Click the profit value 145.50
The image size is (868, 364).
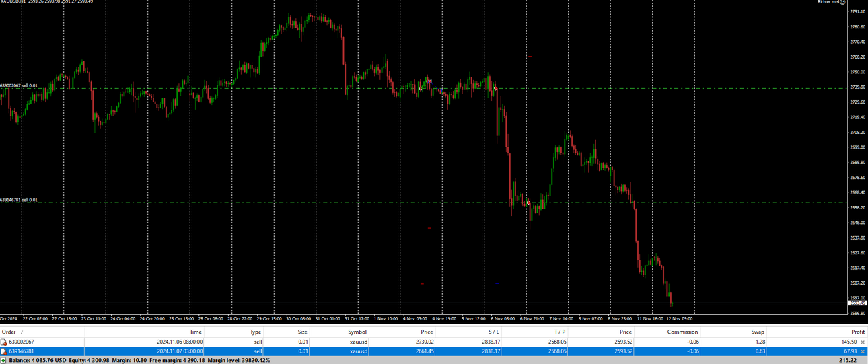tap(849, 342)
